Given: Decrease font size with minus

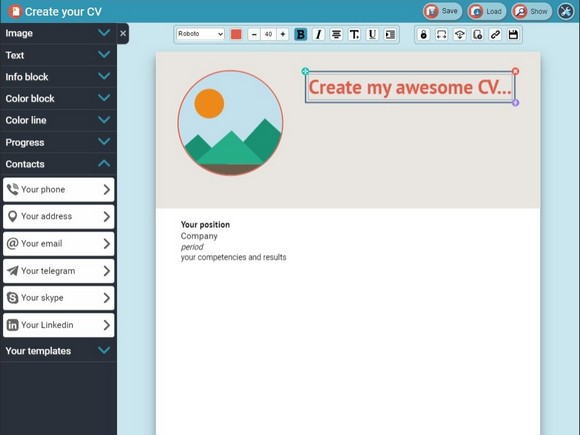Looking at the screenshot, I should (254, 34).
